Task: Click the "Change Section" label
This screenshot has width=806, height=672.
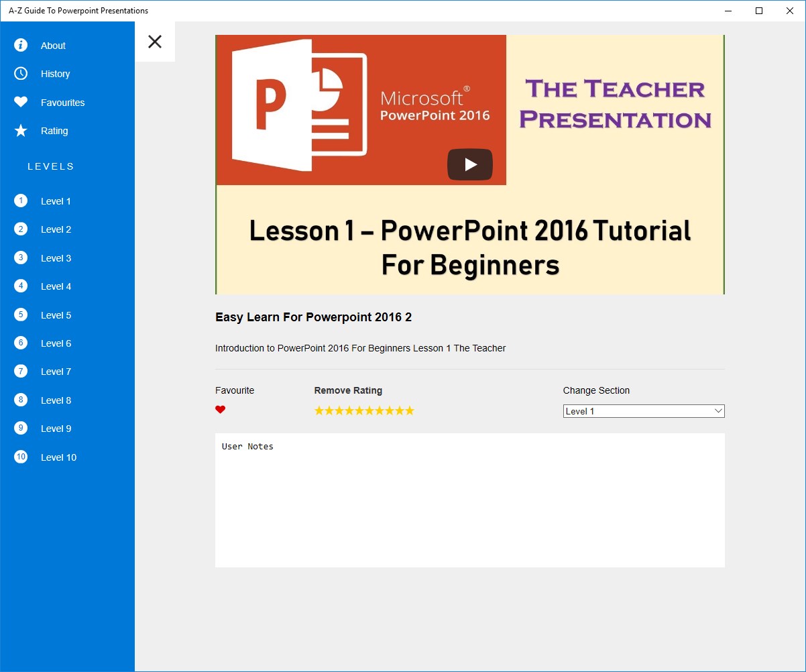Action: tap(596, 390)
